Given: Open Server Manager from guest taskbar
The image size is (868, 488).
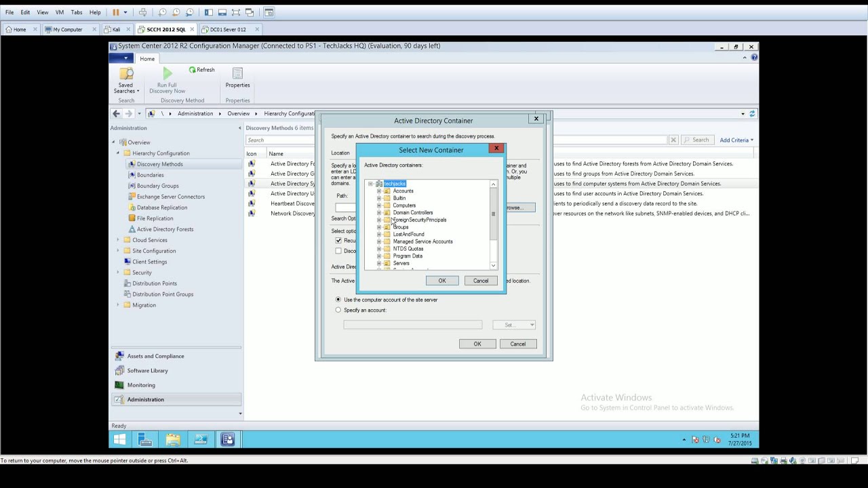Looking at the screenshot, I should [x=145, y=440].
